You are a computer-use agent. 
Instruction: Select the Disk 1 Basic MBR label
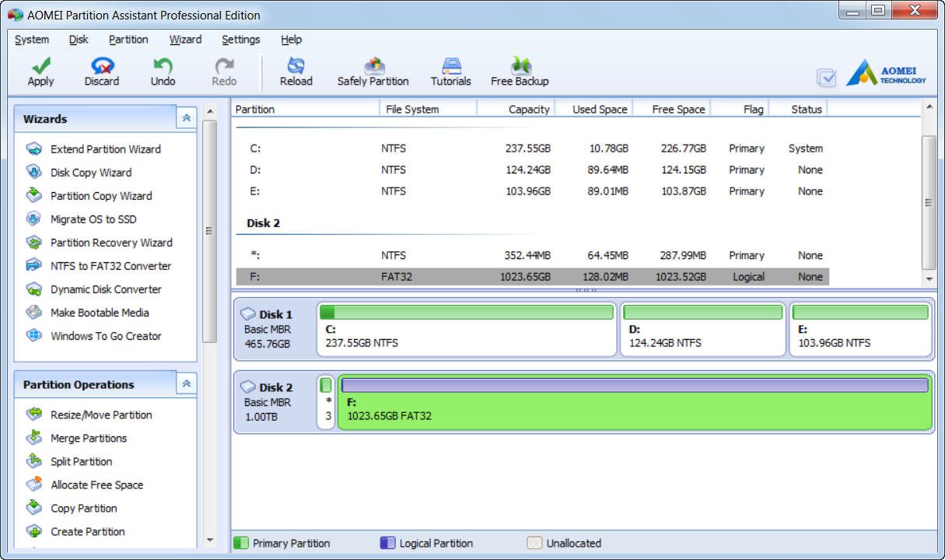coord(267,329)
